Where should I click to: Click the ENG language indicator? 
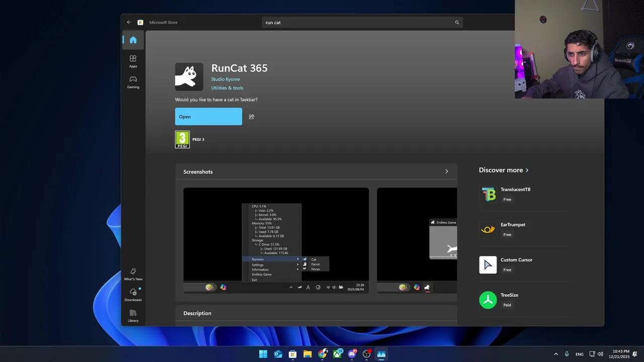click(x=580, y=354)
